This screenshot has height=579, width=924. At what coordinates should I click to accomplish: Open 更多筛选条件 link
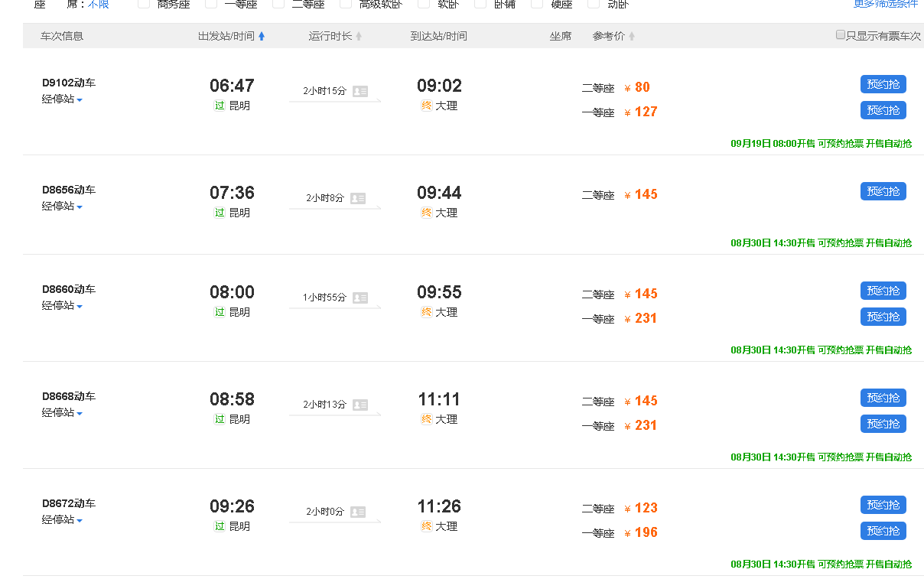point(885,4)
